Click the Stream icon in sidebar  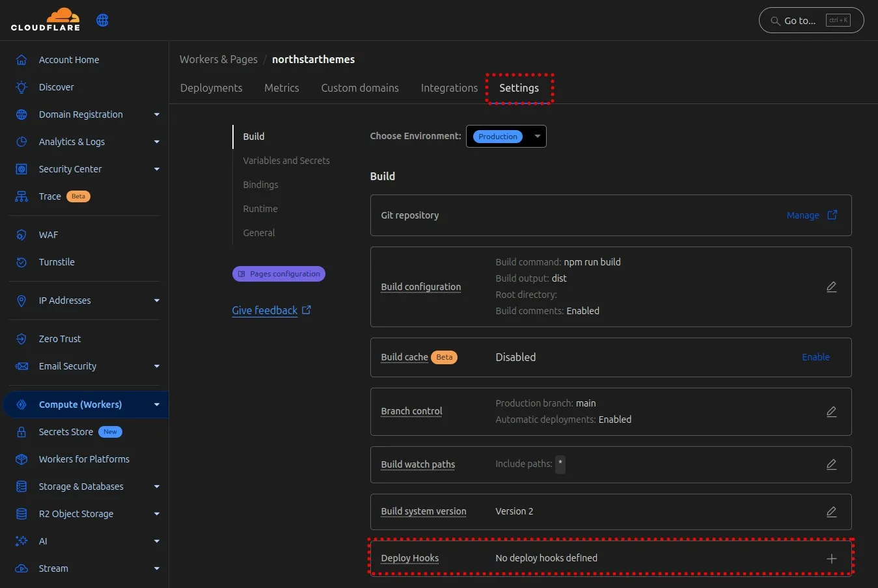pos(21,568)
